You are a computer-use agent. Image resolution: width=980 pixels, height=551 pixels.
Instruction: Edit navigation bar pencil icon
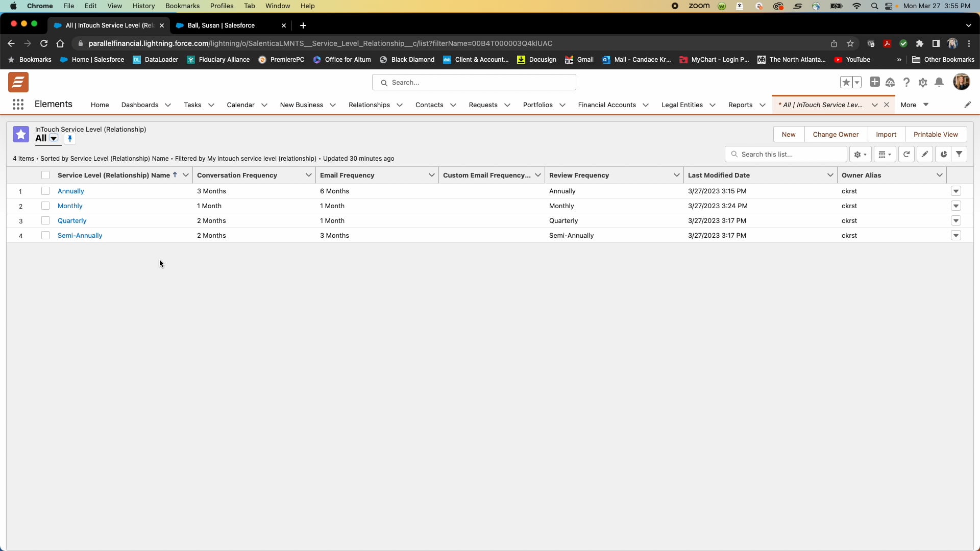pyautogui.click(x=967, y=105)
